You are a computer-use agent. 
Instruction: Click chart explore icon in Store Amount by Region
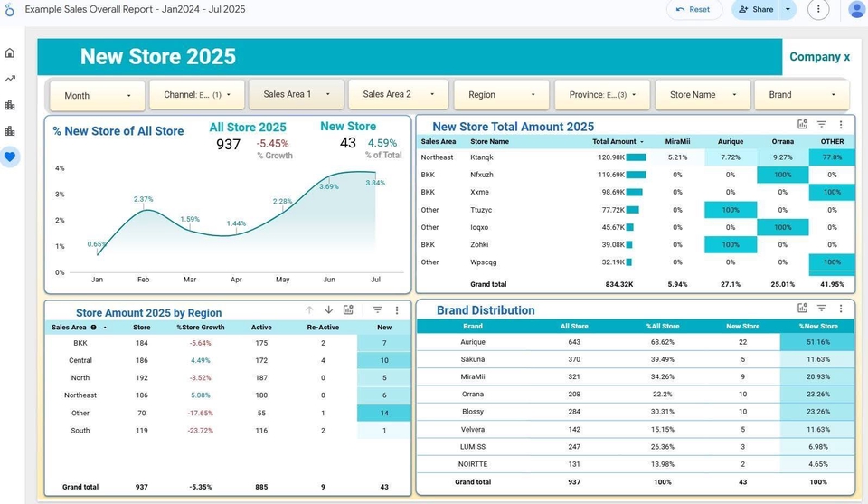pyautogui.click(x=348, y=309)
